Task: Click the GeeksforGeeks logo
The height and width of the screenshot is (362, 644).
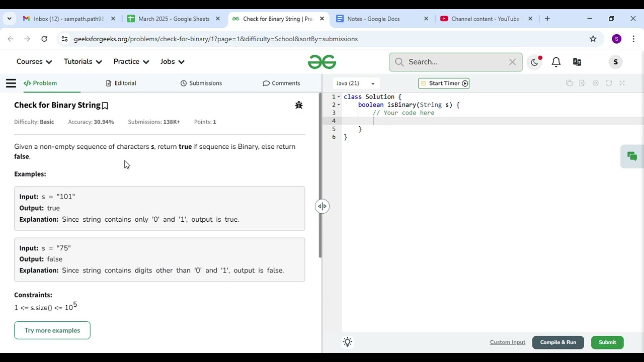Action: click(322, 62)
